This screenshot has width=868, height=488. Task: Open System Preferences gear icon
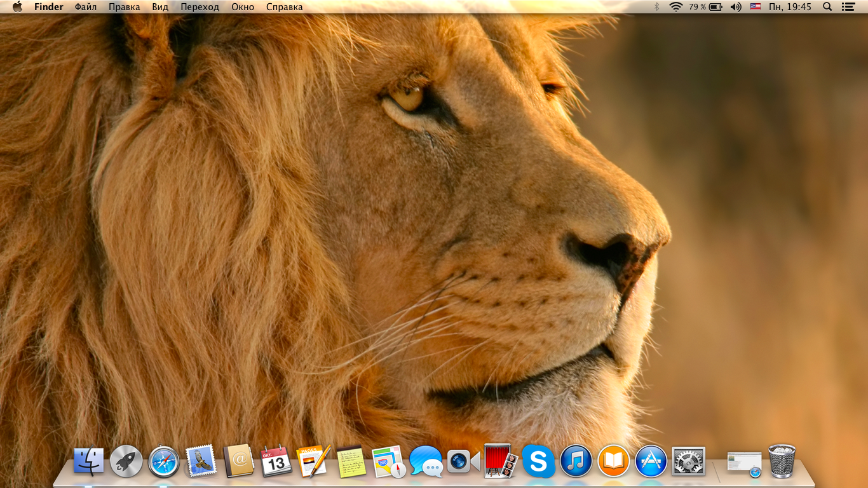tap(688, 461)
